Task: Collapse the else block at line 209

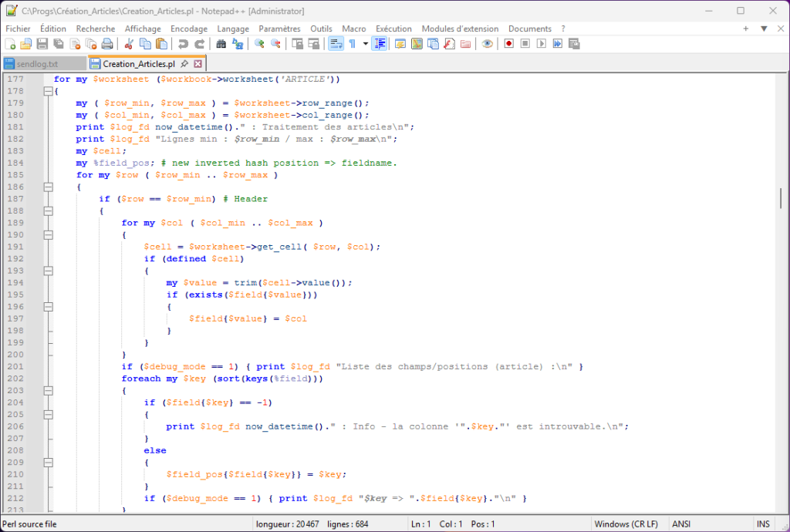Action: tap(49, 463)
